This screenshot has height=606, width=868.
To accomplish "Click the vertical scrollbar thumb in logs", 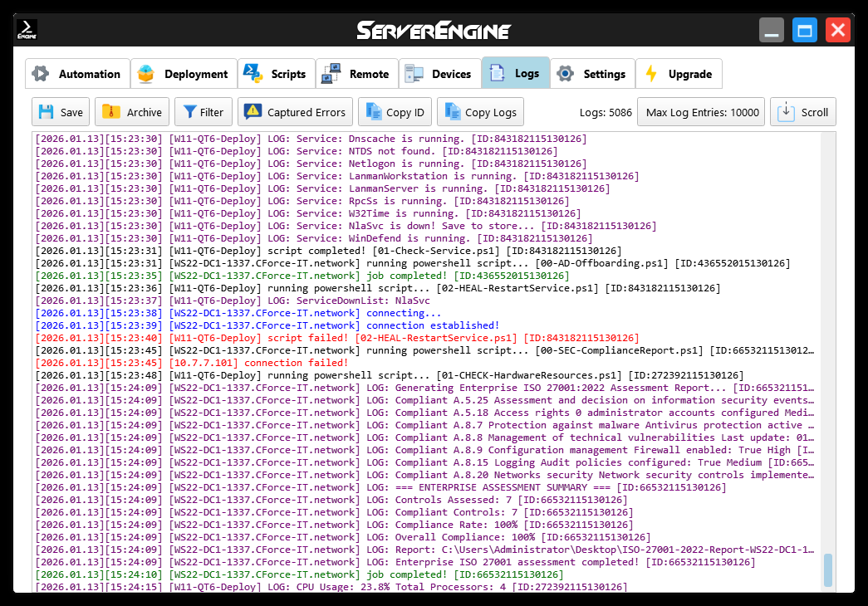I will [827, 570].
